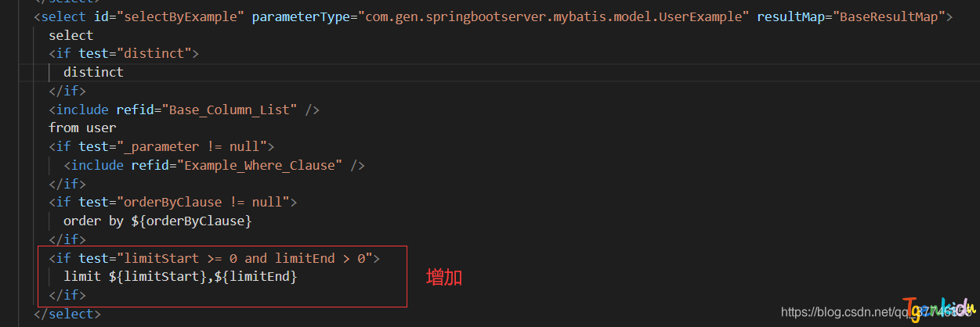Click the 'select' keyword line
This screenshot has height=327, width=980.
pos(71,35)
